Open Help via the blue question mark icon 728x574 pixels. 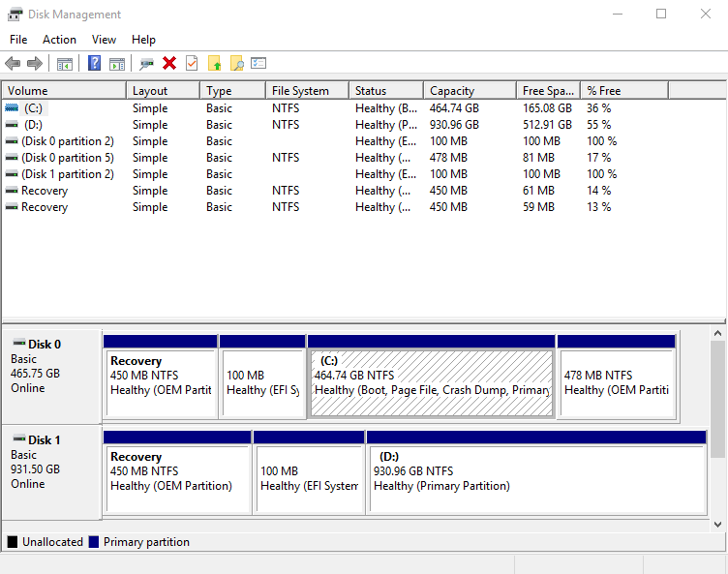[94, 63]
